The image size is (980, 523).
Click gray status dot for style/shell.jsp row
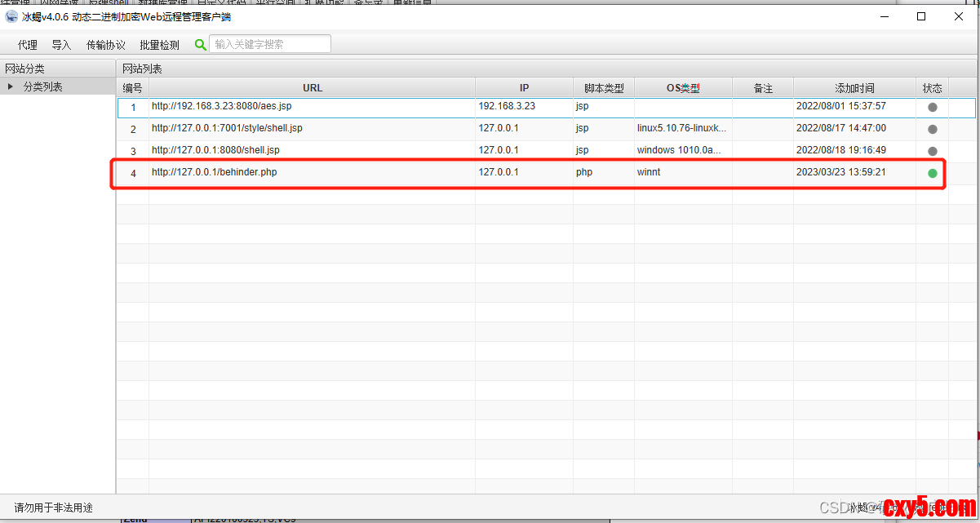coord(932,129)
